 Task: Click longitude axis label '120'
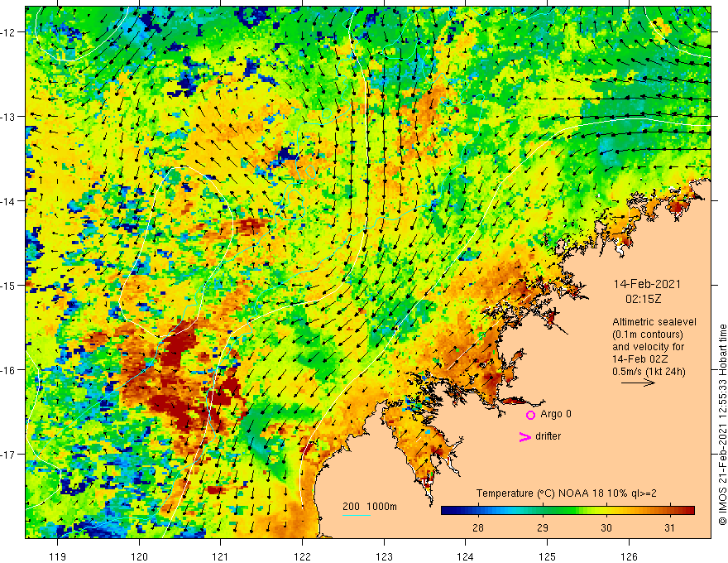pyautogui.click(x=139, y=556)
